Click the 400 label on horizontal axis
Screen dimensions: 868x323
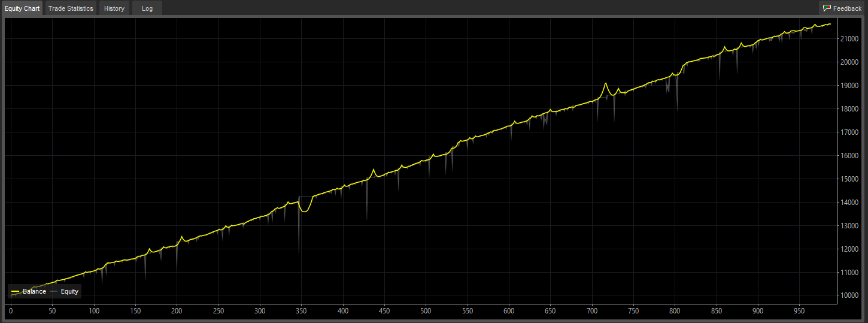click(x=343, y=311)
